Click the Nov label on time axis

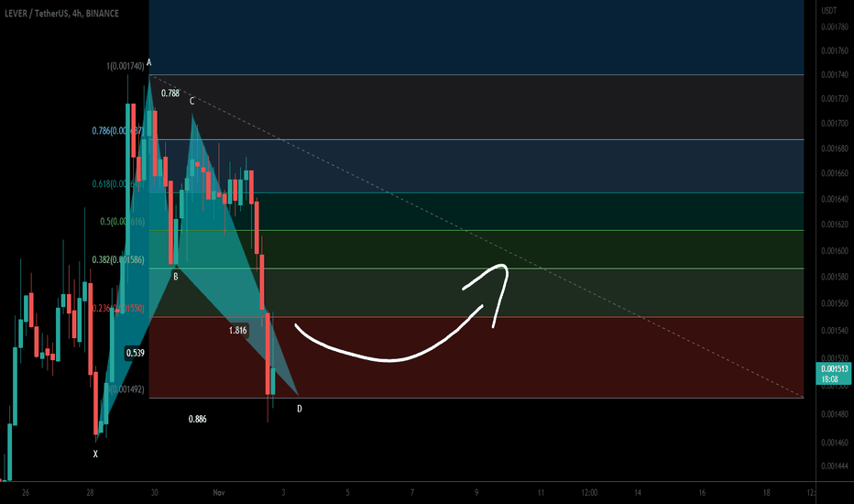(218, 493)
